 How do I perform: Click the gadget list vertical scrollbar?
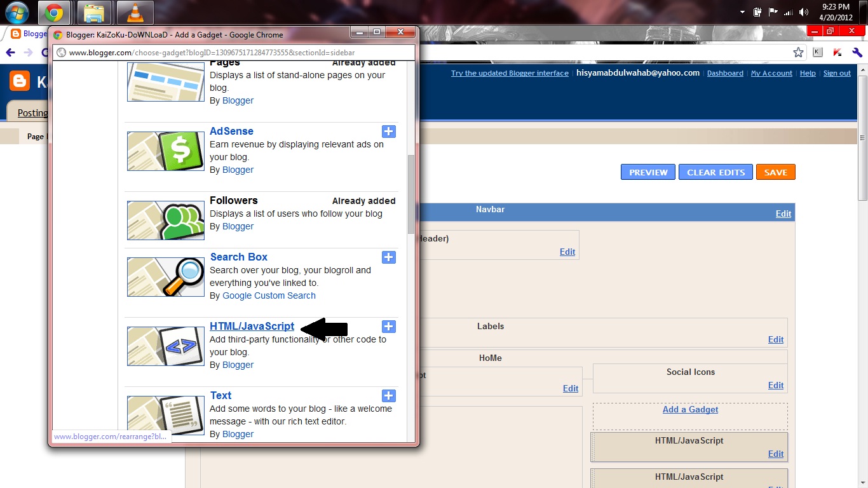click(411, 194)
